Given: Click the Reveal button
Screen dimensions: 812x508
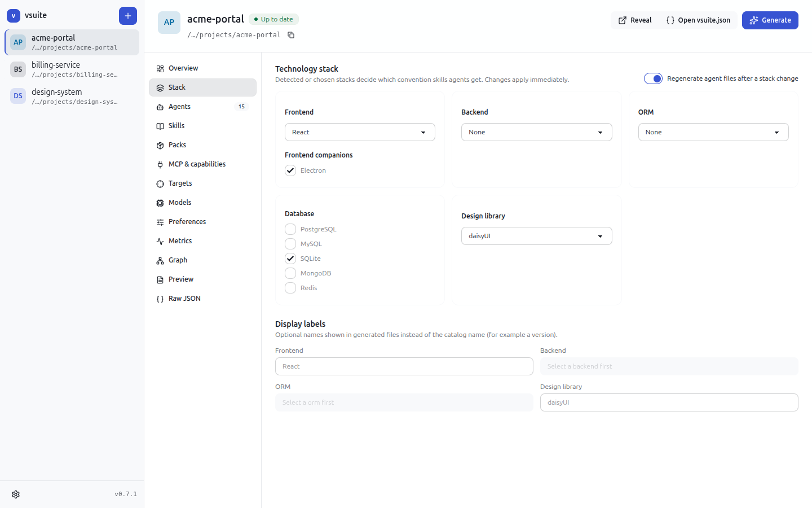Looking at the screenshot, I should (x=635, y=20).
